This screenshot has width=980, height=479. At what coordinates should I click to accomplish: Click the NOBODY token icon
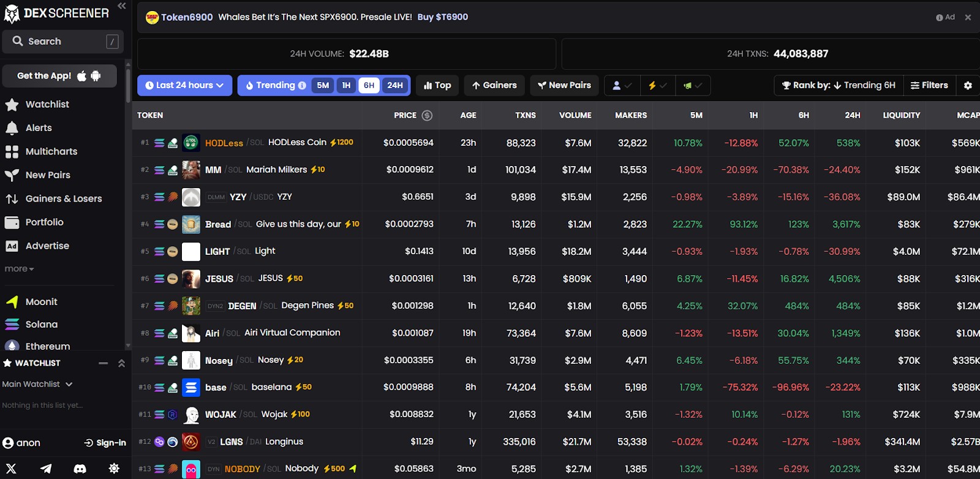[191, 469]
